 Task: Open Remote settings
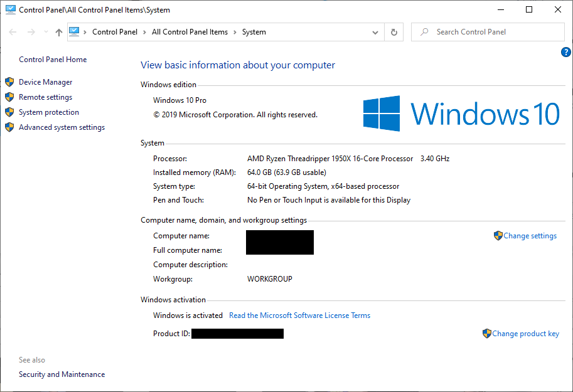[46, 97]
